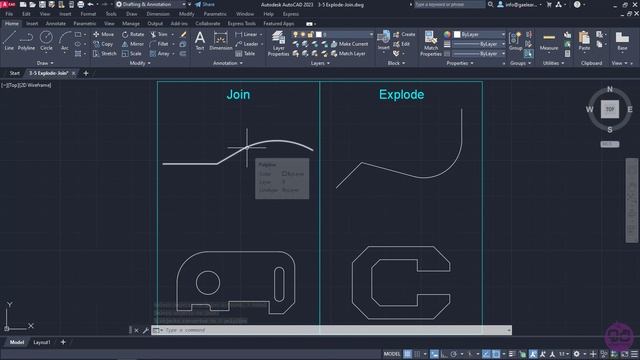Click Make Current layer button
The width and height of the screenshot is (640, 360).
click(x=349, y=44)
